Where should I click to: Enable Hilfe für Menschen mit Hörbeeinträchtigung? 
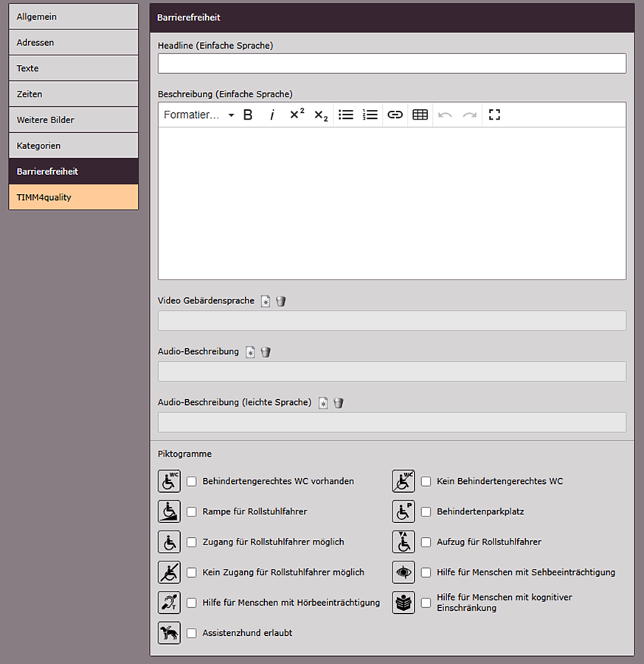pos(192,603)
